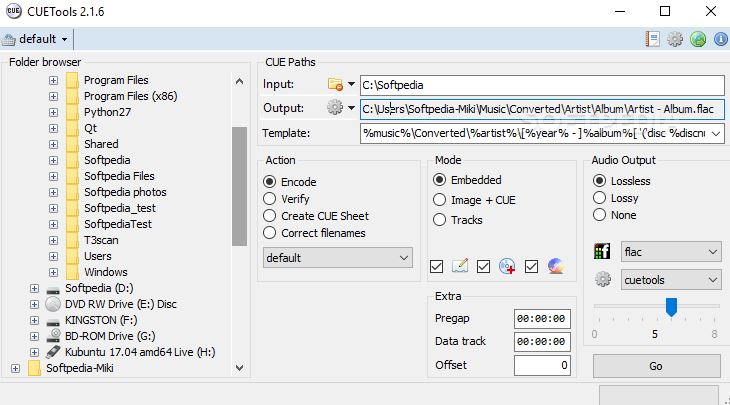Image resolution: width=730 pixels, height=405 pixels.
Task: Click the DVD RW Drive (E:) disc icon
Action: point(53,304)
